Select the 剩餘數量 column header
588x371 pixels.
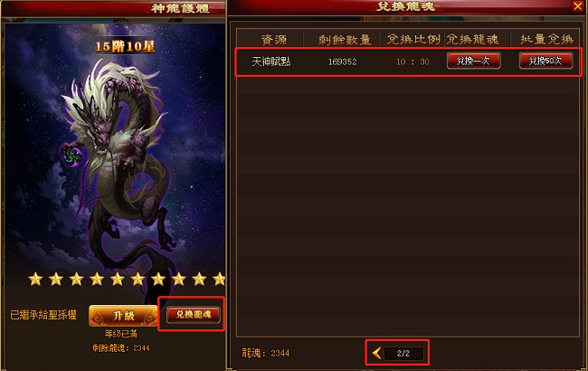click(x=345, y=40)
